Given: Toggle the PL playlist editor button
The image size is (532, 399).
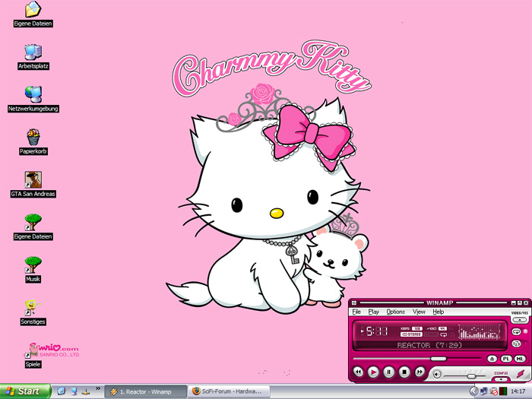Looking at the screenshot, I should click(506, 358).
